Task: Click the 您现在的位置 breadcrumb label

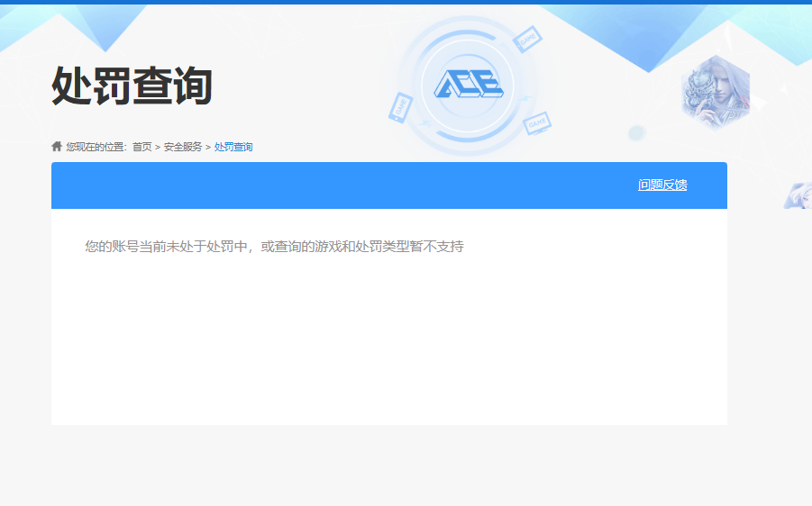Action: [x=97, y=147]
